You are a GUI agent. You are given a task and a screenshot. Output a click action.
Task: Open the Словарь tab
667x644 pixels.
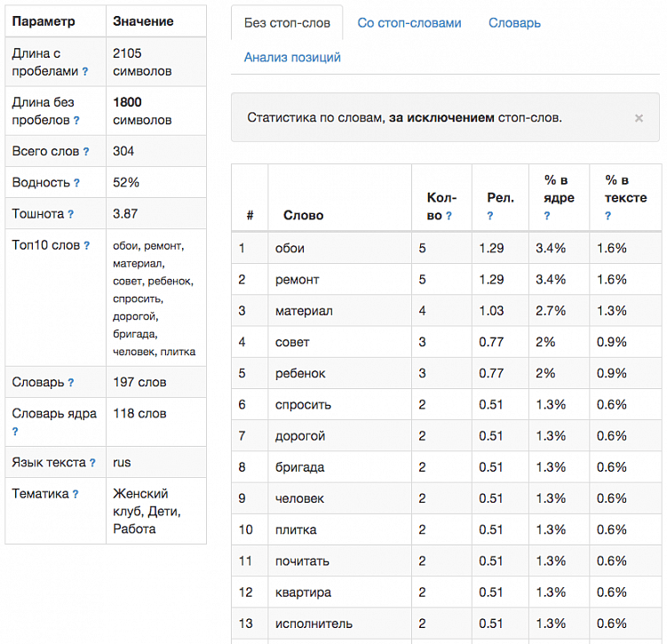pyautogui.click(x=514, y=23)
